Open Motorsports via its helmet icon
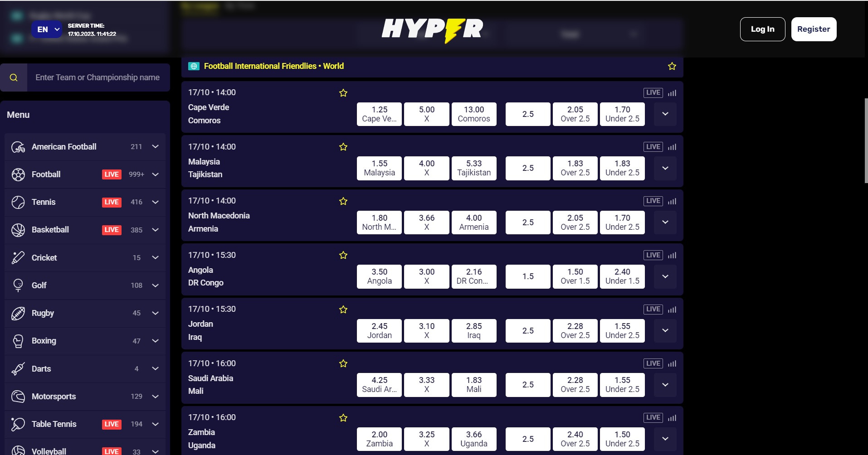 coord(18,397)
